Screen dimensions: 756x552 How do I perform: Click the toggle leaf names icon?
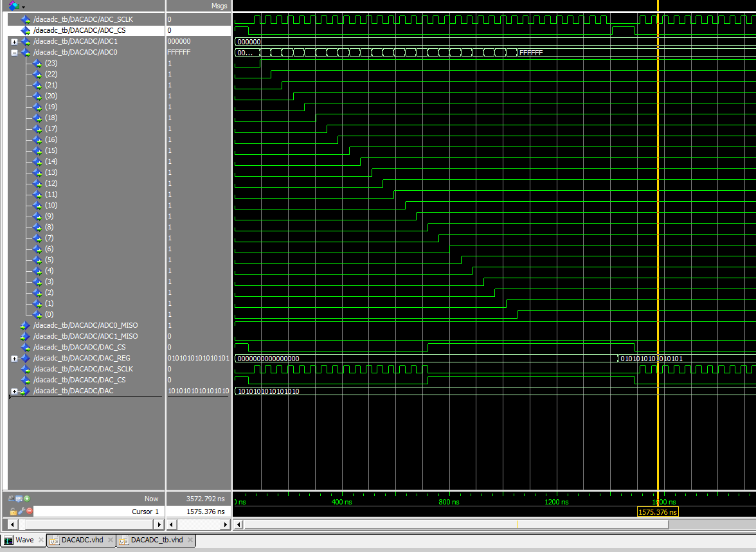click(10, 499)
